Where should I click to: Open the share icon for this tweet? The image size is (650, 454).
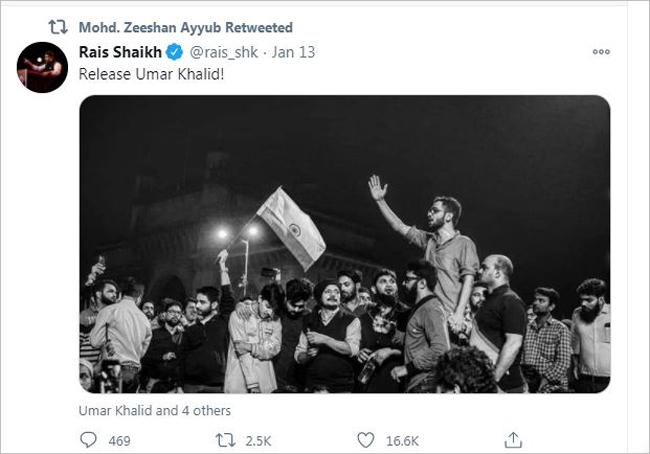coord(513,438)
